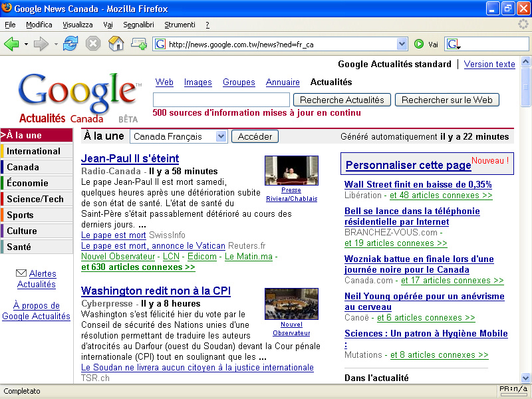Screen dimensions: 532x399
Task: Go to the Home page icon
Action: pyautogui.click(x=116, y=44)
